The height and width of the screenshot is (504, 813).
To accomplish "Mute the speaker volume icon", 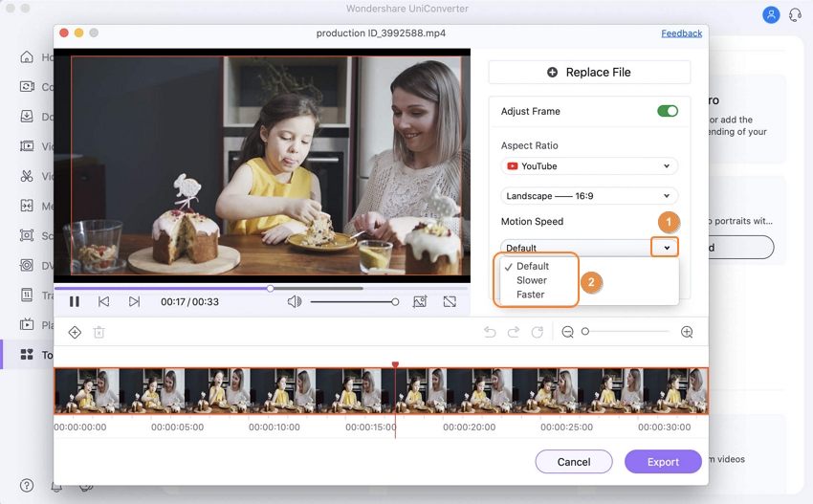I will pos(294,301).
